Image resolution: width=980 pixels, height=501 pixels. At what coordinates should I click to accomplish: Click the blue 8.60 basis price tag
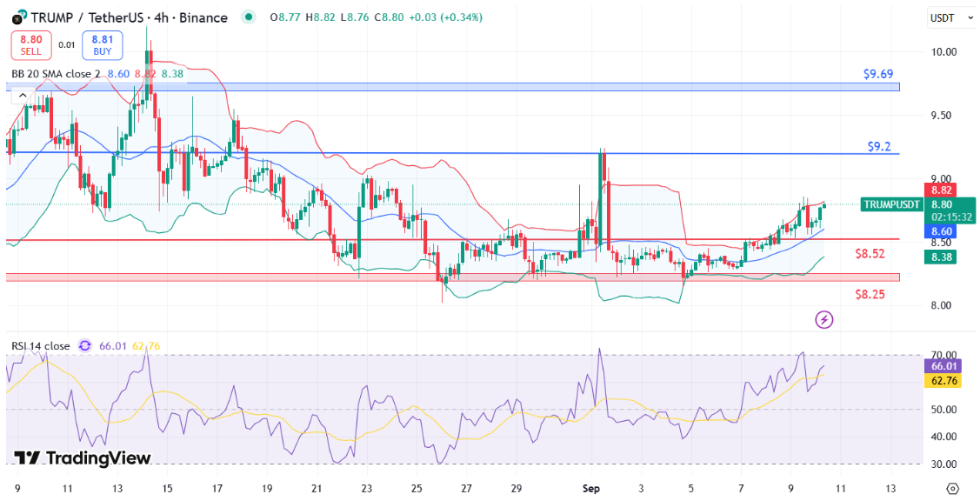(x=941, y=231)
